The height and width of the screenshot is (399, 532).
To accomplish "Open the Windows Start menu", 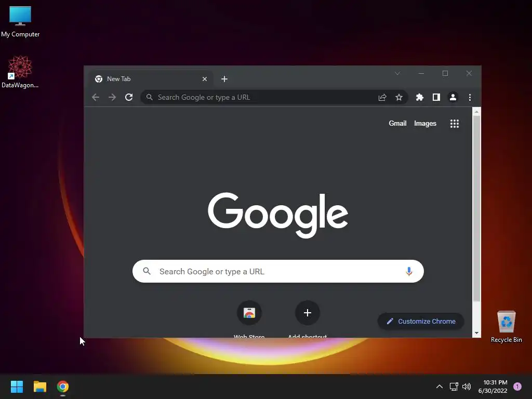I will coord(17,387).
